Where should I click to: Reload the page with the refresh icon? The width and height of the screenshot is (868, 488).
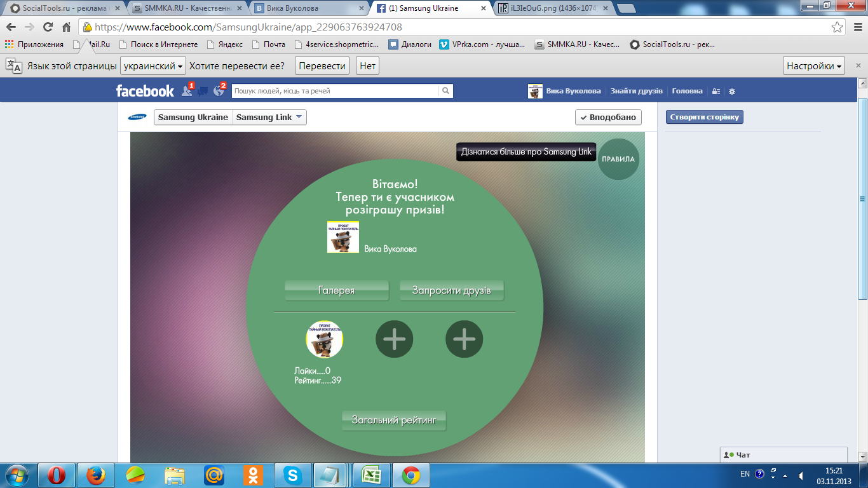(x=48, y=27)
